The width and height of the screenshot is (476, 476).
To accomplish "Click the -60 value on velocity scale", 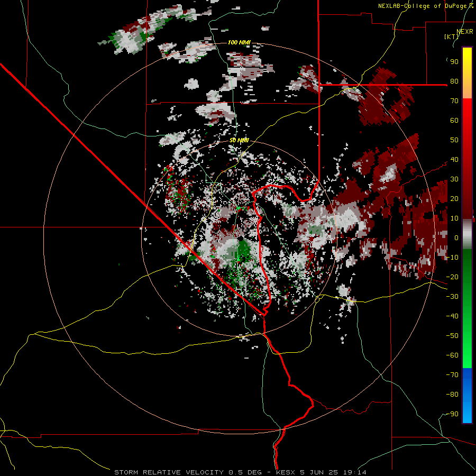I will pos(452,355).
